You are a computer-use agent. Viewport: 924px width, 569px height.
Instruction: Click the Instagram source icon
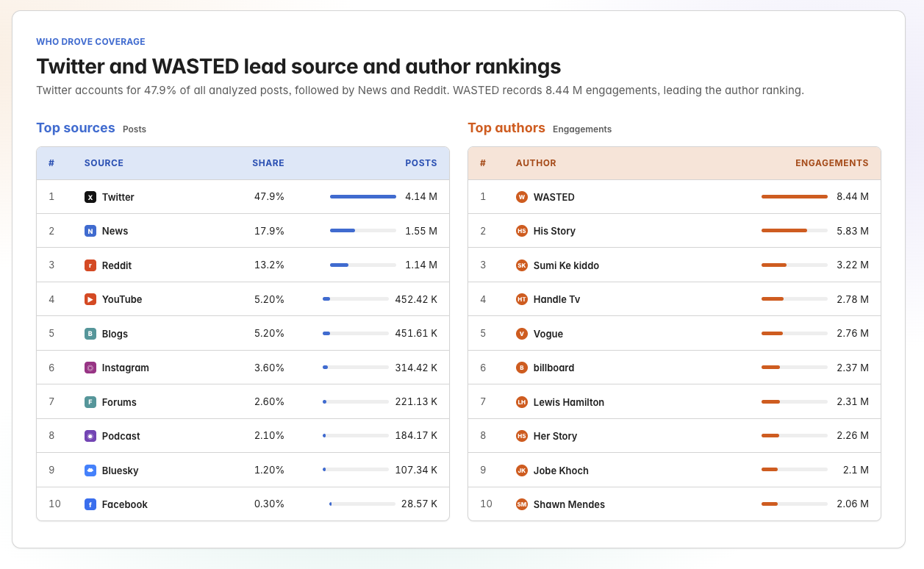[90, 368]
